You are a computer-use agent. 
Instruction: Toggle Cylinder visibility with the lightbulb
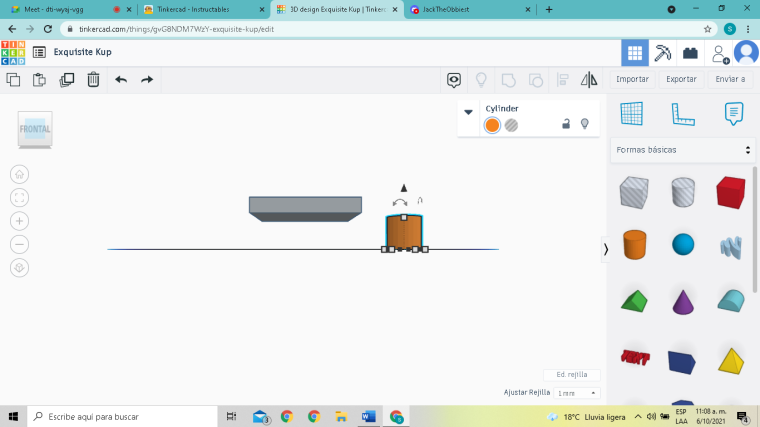[585, 124]
